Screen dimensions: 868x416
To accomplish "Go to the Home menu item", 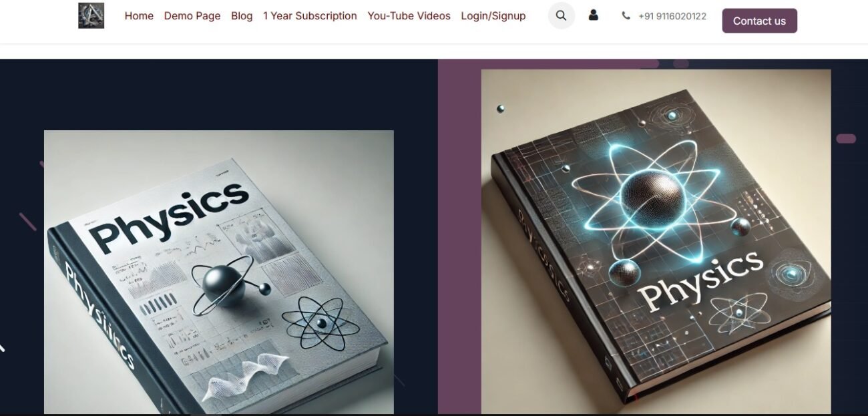I will click(x=139, y=16).
